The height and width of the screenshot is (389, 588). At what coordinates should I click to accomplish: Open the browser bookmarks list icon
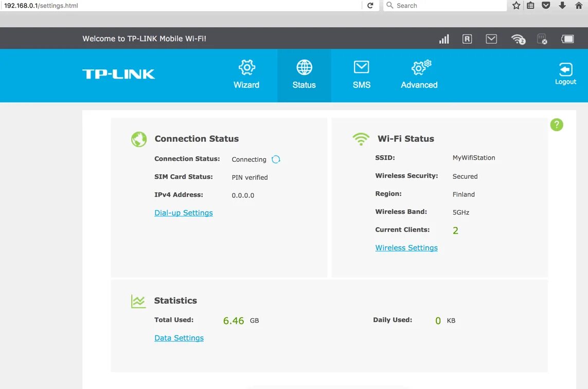pos(530,5)
